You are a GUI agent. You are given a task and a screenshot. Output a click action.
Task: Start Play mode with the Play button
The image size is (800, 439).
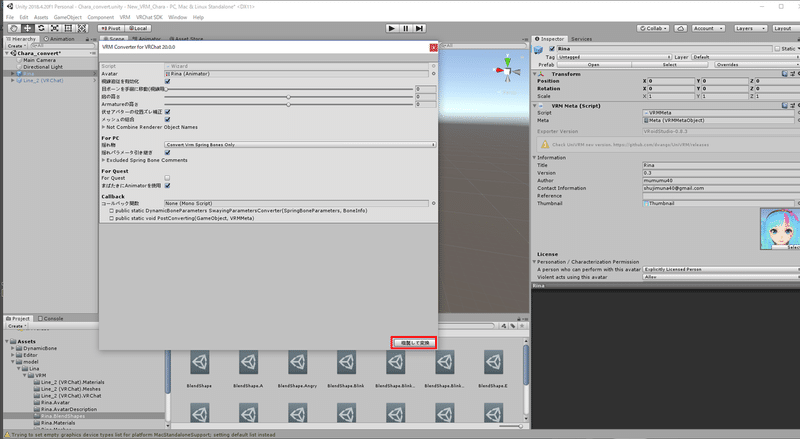(391, 29)
